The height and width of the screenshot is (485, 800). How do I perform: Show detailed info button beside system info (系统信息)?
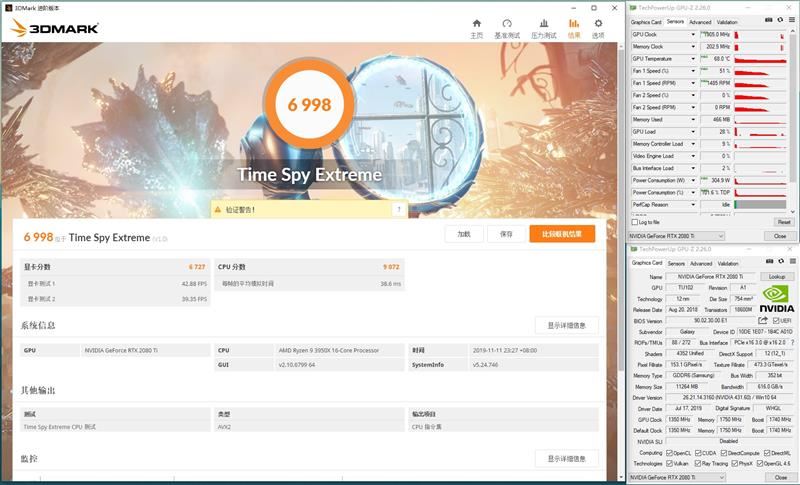[x=566, y=325]
